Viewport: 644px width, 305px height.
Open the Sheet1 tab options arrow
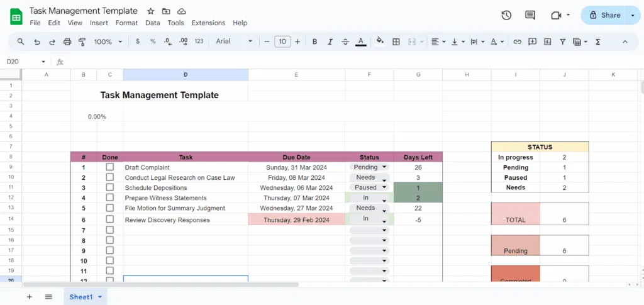[x=100, y=297]
